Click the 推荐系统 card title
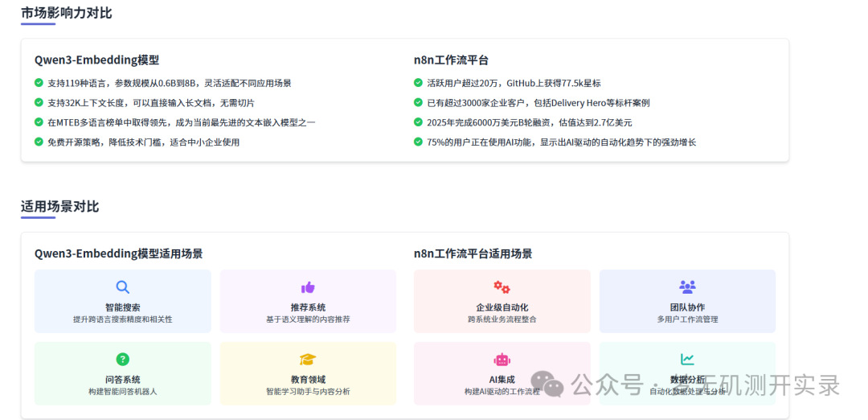 pos(308,307)
